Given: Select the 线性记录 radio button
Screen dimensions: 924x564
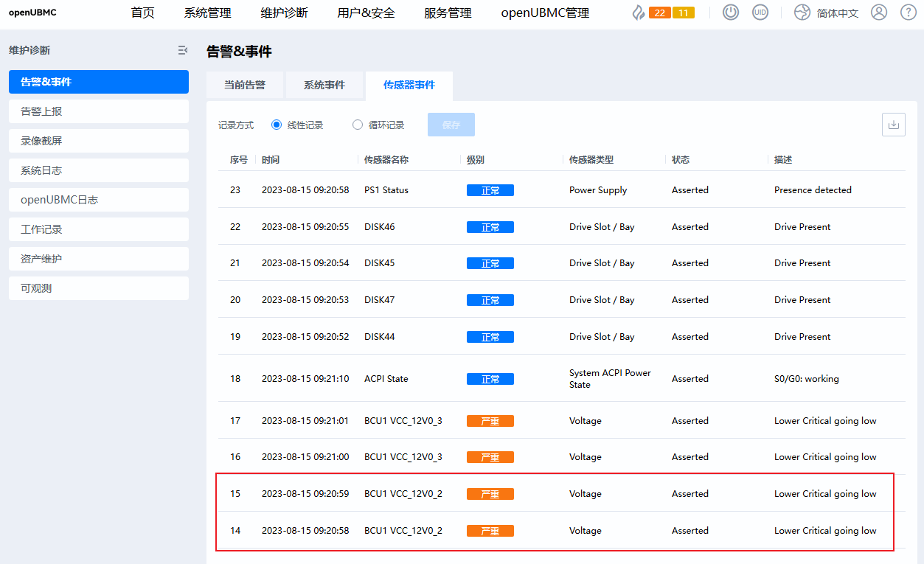Looking at the screenshot, I should pyautogui.click(x=277, y=125).
